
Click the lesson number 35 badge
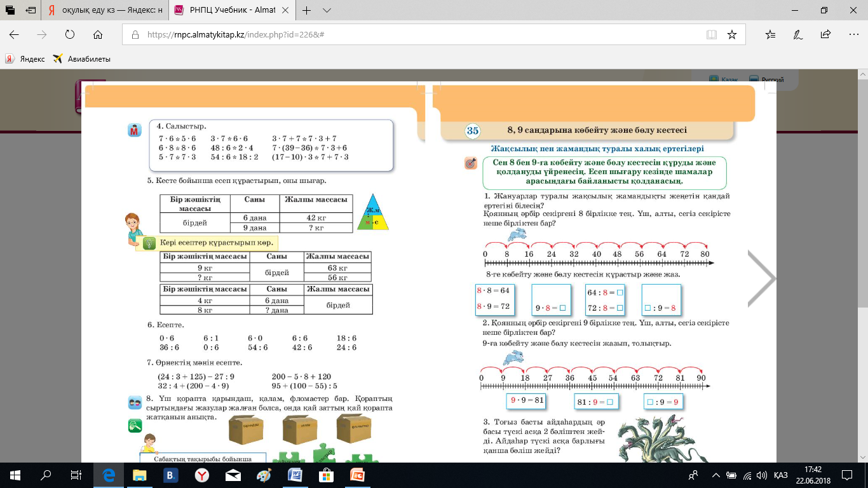click(472, 131)
